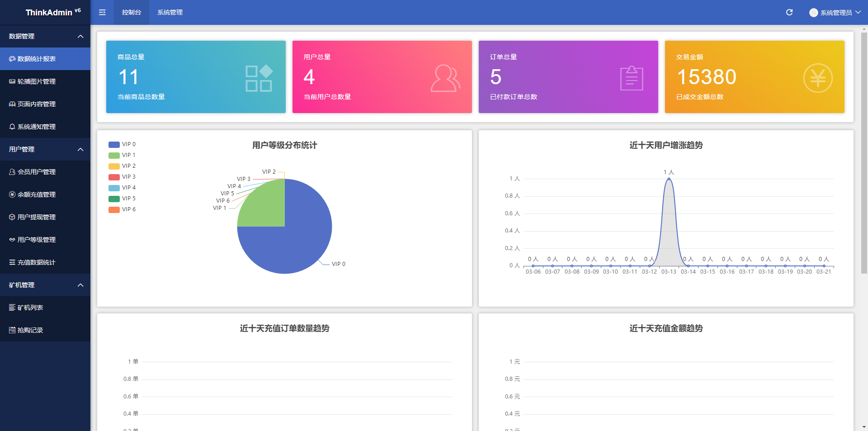Click the 用户等级分布统计 chart title

[285, 145]
